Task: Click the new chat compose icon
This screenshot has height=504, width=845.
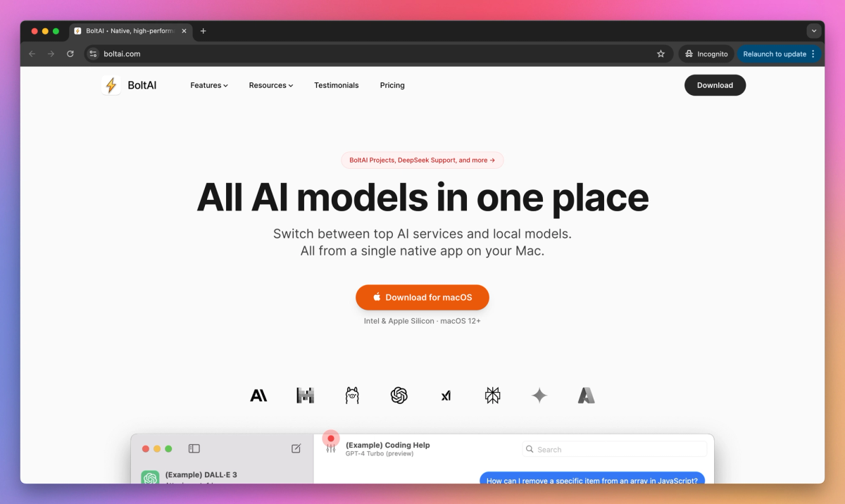Action: 296,448
